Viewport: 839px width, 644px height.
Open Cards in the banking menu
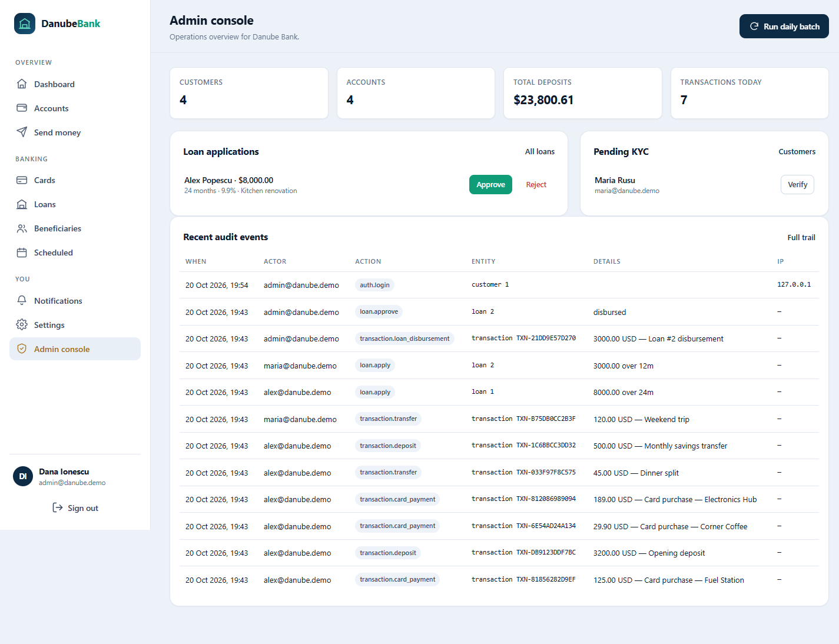[x=75, y=180]
